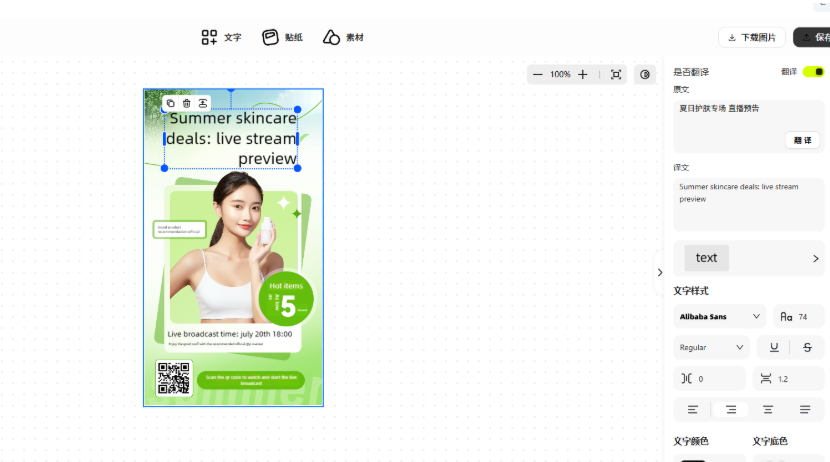This screenshot has height=462, width=830.
Task: Delete the selected text using trash icon
Action: (187, 103)
